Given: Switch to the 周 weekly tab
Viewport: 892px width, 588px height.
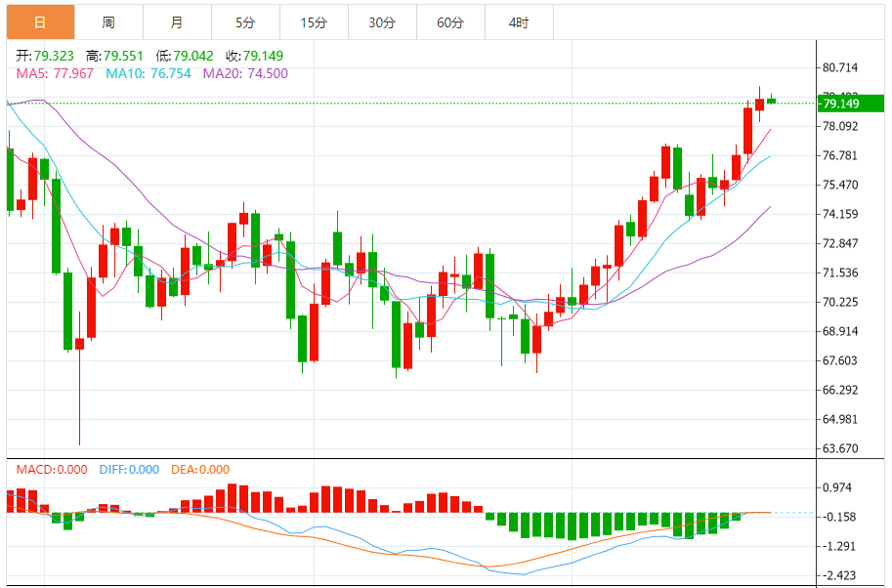Looking at the screenshot, I should click(108, 22).
